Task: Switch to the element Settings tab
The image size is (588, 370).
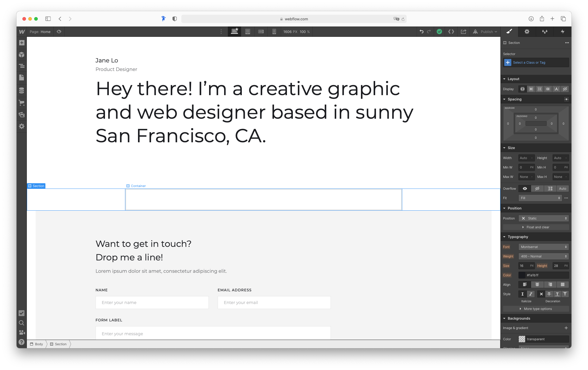Action: [527, 32]
